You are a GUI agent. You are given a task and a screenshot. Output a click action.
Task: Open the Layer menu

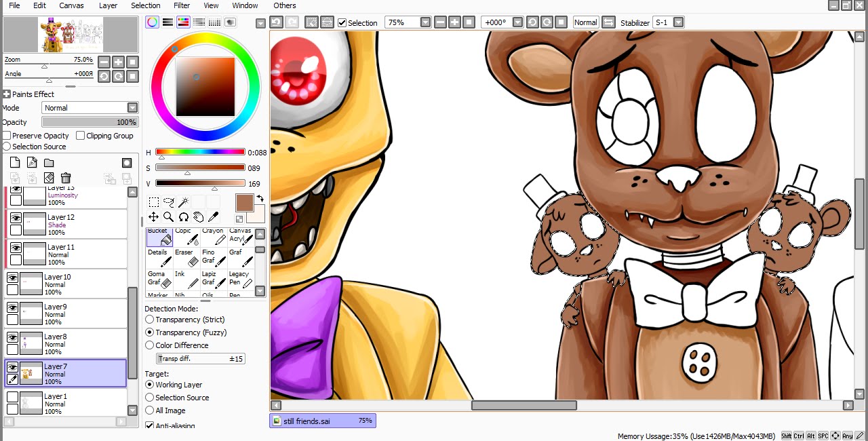coord(108,5)
